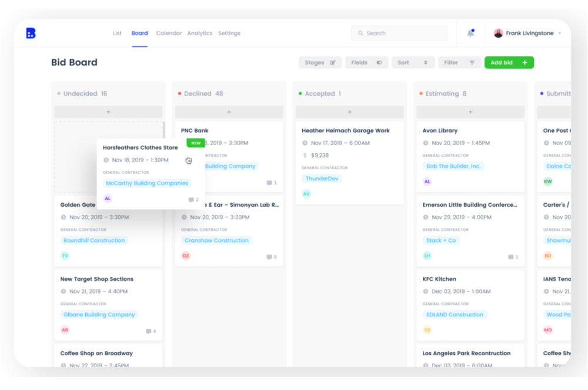588x390 pixels.
Task: Add a card to the Undecided column
Action: click(108, 112)
